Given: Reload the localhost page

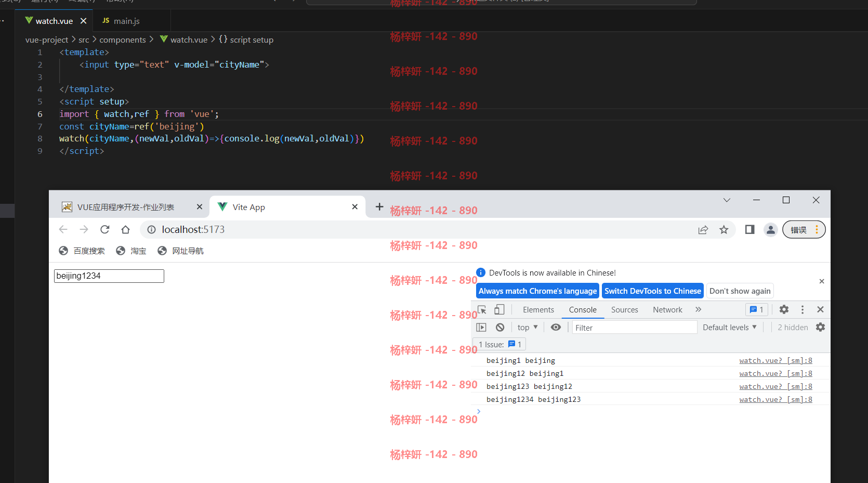Looking at the screenshot, I should 104,229.
